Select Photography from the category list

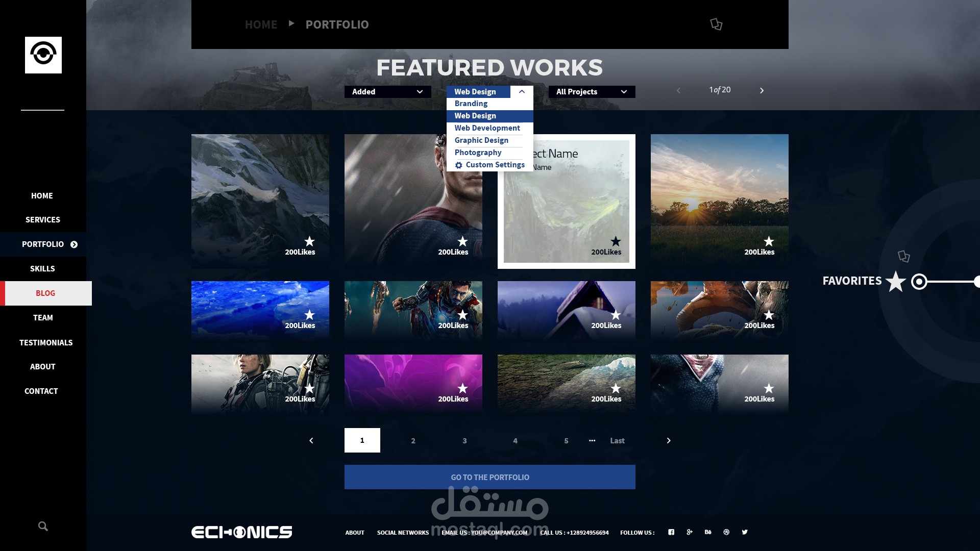point(478,153)
